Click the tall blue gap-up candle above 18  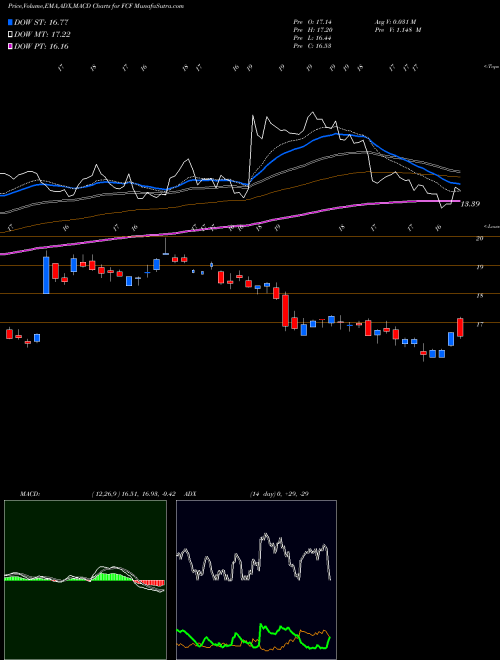click(46, 275)
